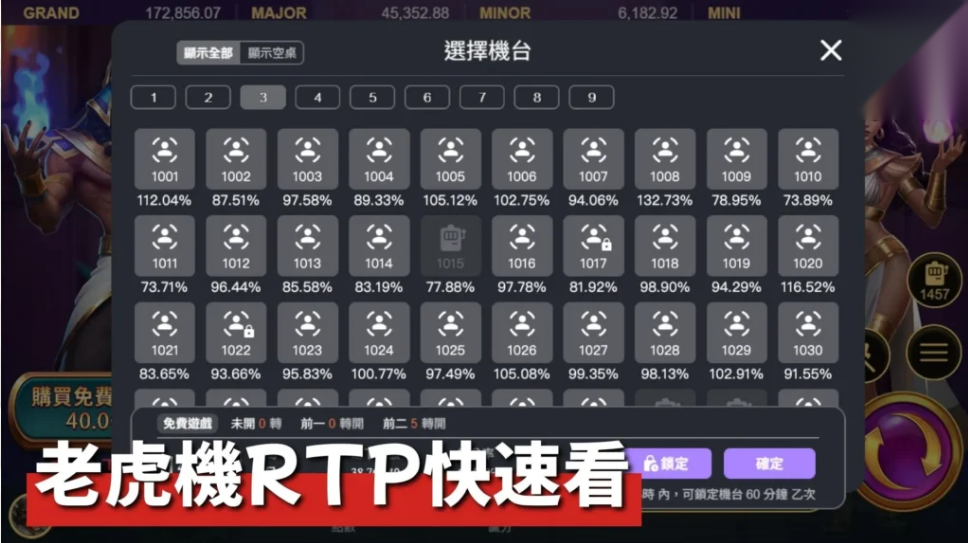Select machine 1001 seat icon
This screenshot has height=543, width=968.
coord(165,158)
